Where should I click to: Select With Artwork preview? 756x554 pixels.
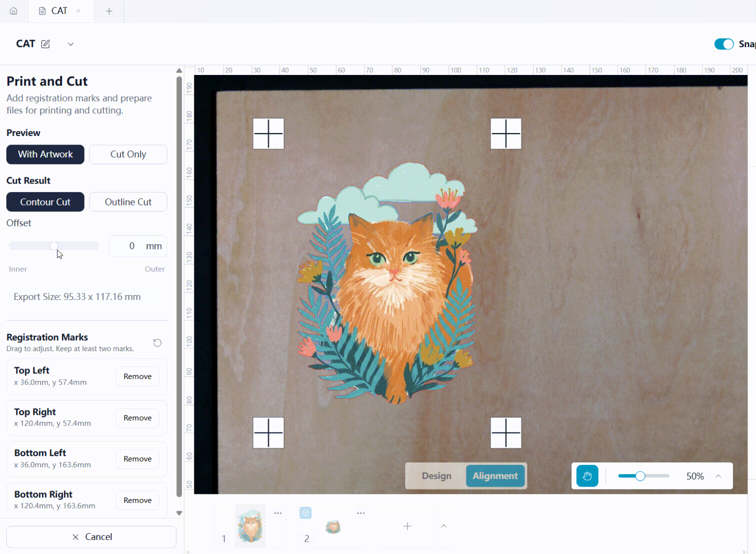(x=45, y=154)
